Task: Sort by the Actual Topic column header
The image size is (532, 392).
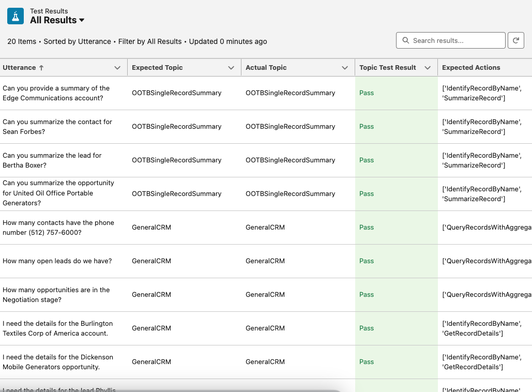Action: pyautogui.click(x=266, y=68)
